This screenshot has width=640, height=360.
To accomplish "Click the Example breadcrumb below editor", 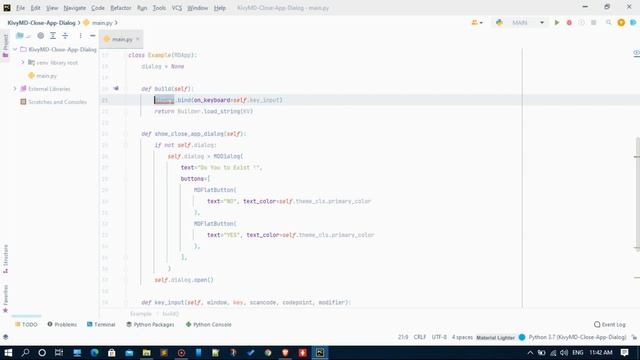I will pos(141,314).
